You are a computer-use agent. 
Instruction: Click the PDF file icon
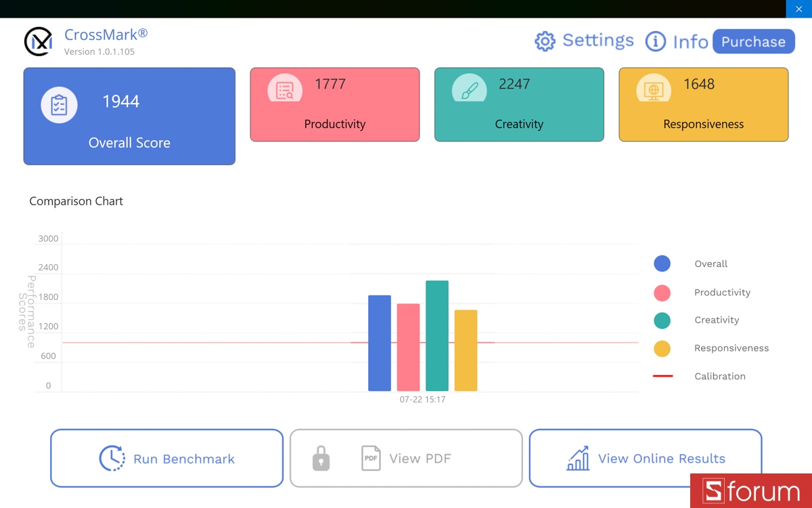[371, 459]
